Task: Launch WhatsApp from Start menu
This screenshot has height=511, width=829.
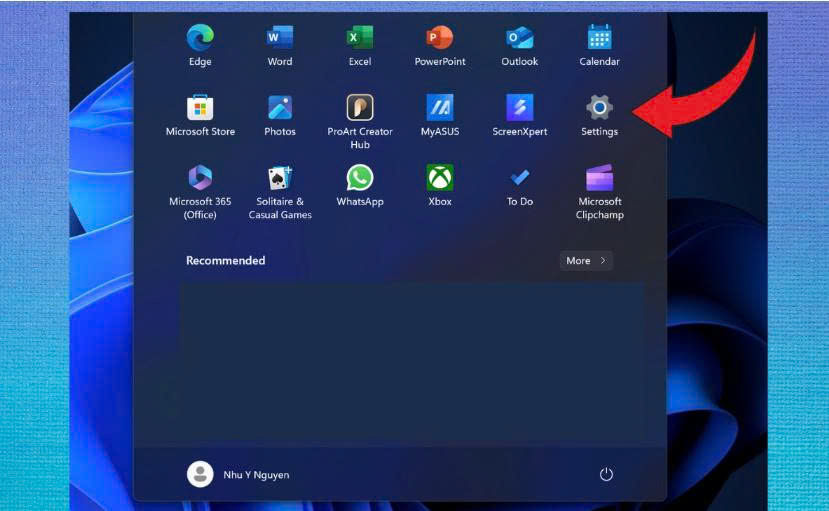Action: [360, 177]
